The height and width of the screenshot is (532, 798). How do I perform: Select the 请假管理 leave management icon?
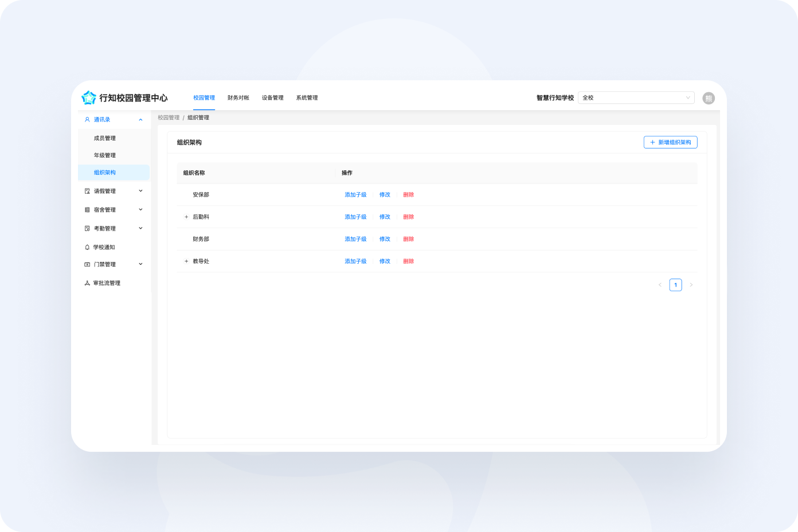pos(87,190)
